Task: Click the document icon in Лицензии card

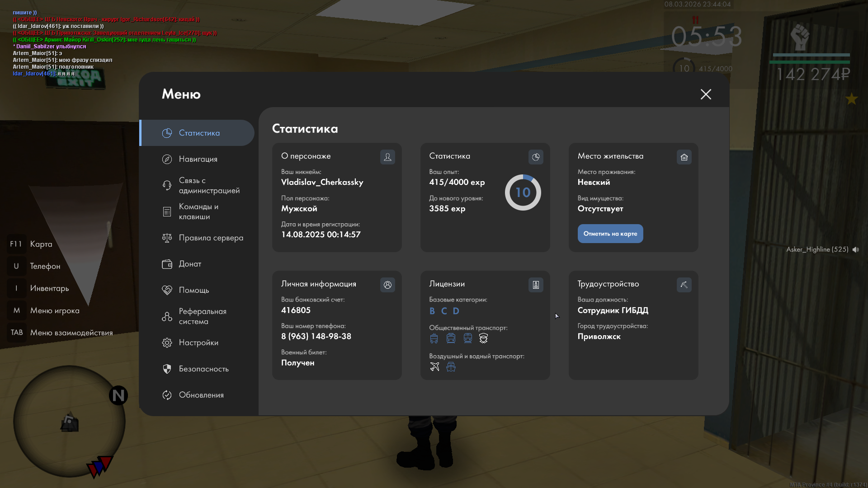Action: (x=536, y=285)
